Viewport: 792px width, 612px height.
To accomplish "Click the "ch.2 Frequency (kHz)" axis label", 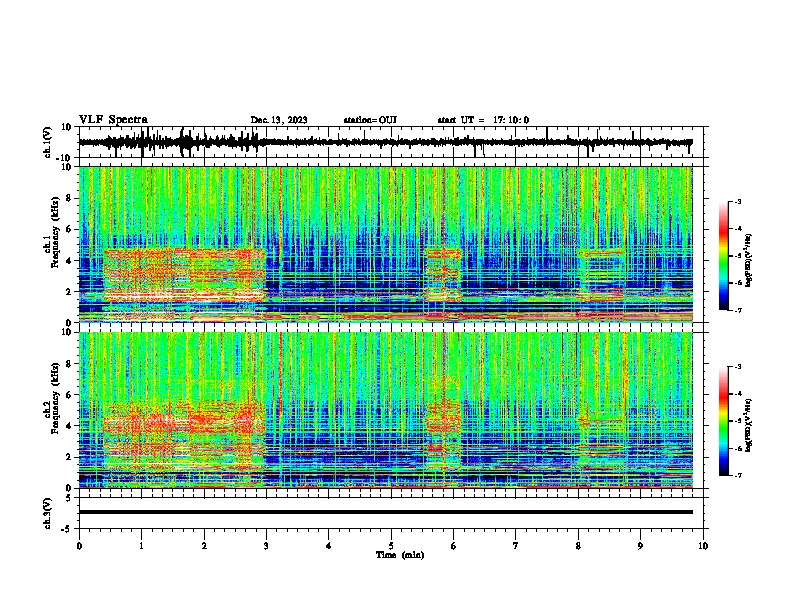I will (x=53, y=398).
